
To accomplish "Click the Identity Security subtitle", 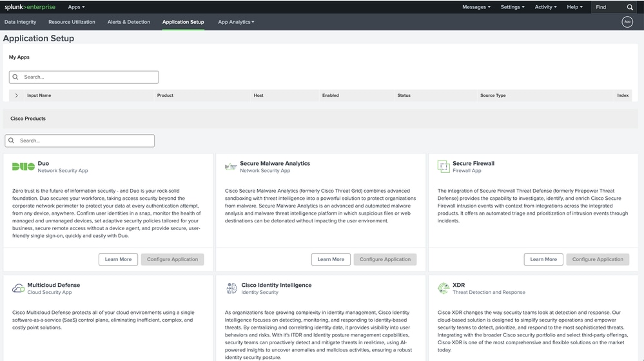I will [x=260, y=292].
